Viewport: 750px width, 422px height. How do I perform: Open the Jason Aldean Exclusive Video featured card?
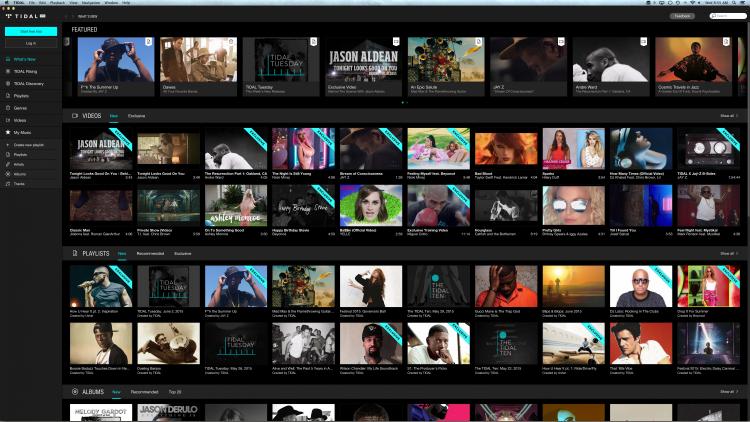364,67
